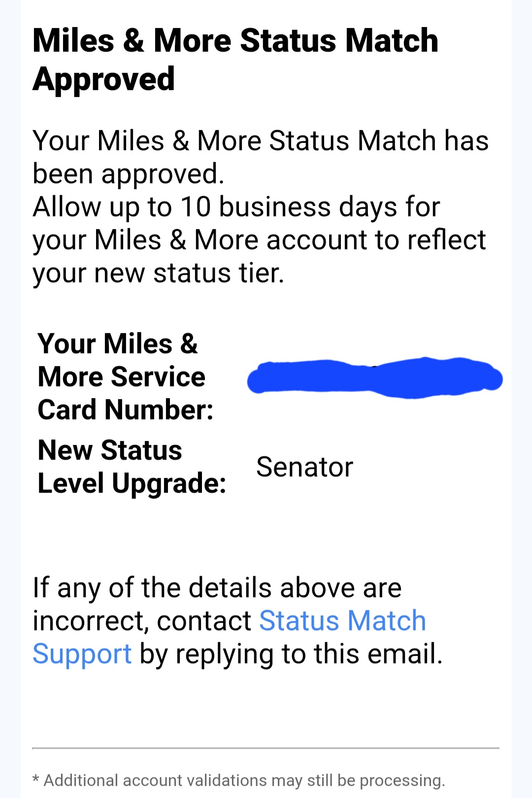Tap the Additional account validations footnote
This screenshot has height=798, width=532.
(x=244, y=780)
